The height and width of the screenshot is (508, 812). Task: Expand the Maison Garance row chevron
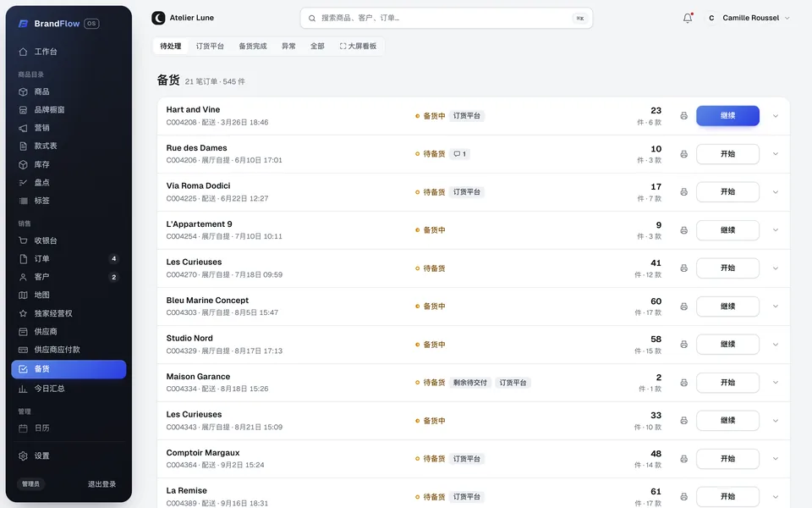point(776,383)
